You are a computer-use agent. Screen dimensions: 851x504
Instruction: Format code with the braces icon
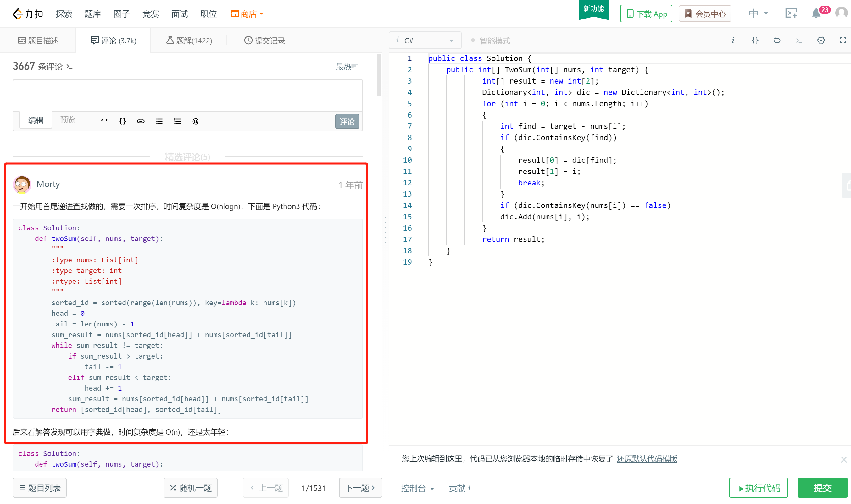755,41
